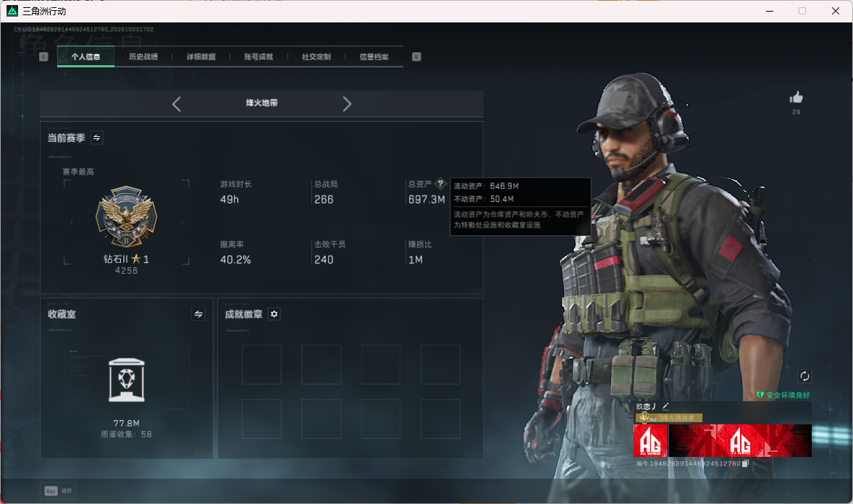The width and height of the screenshot is (853, 504).
Task: Click the Esc 返回 button
Action: 58,491
